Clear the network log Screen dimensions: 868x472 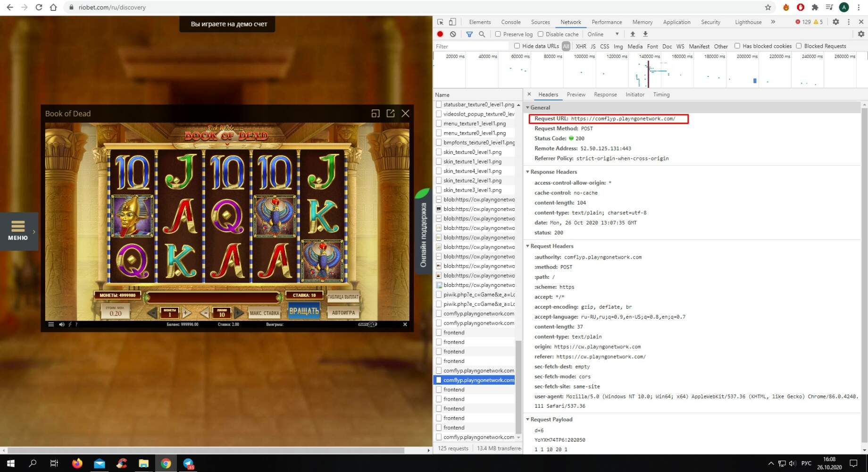tap(453, 34)
